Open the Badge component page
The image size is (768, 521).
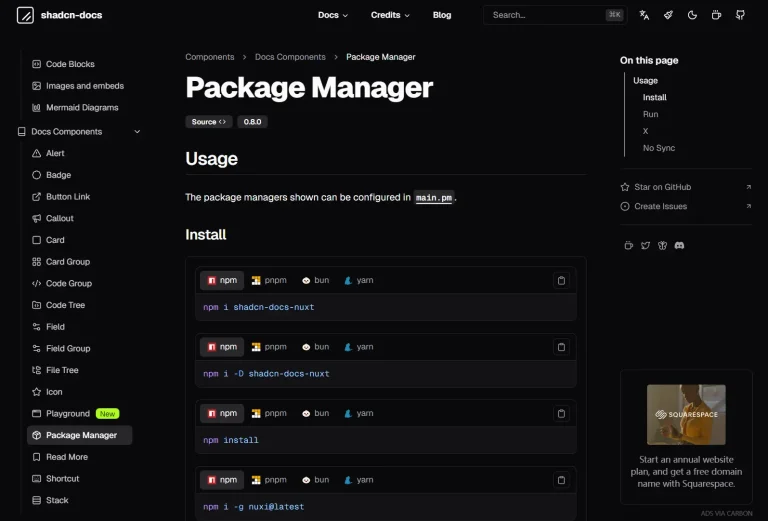point(51,175)
